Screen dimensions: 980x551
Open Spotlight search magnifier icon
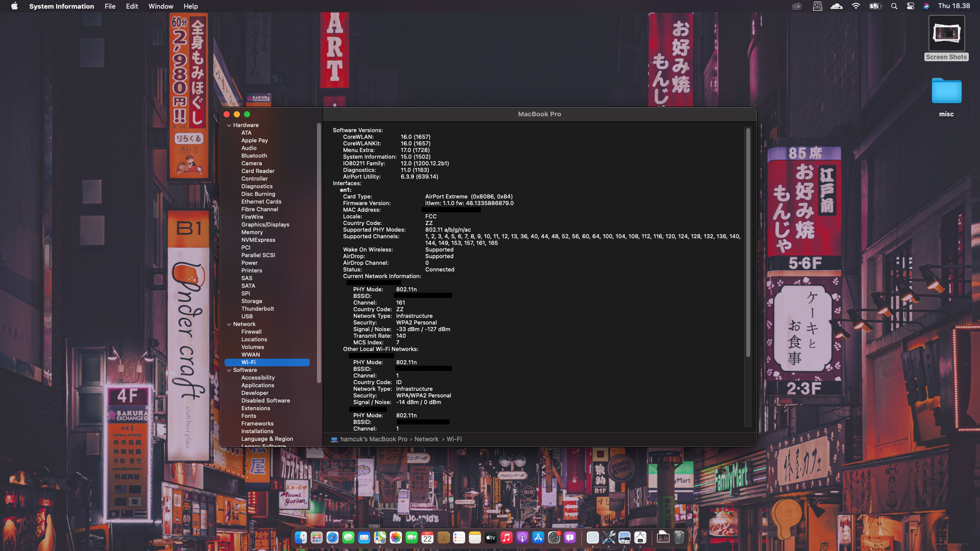tap(894, 6)
